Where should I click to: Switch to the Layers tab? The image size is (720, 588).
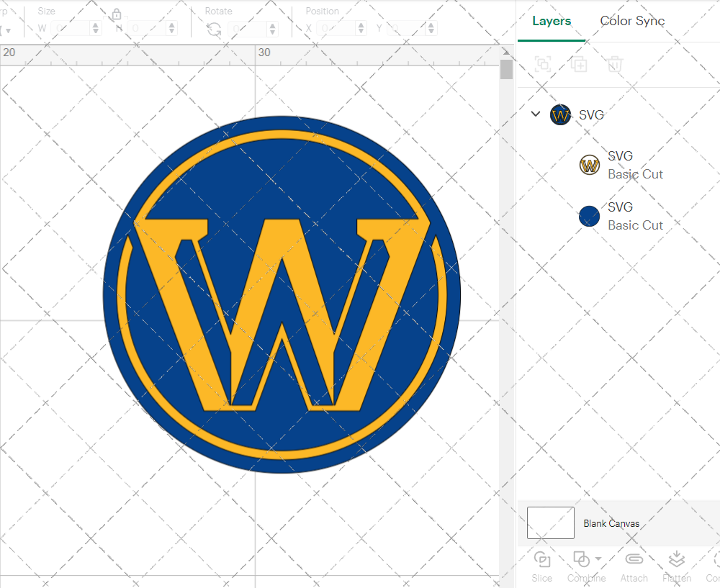tap(552, 21)
